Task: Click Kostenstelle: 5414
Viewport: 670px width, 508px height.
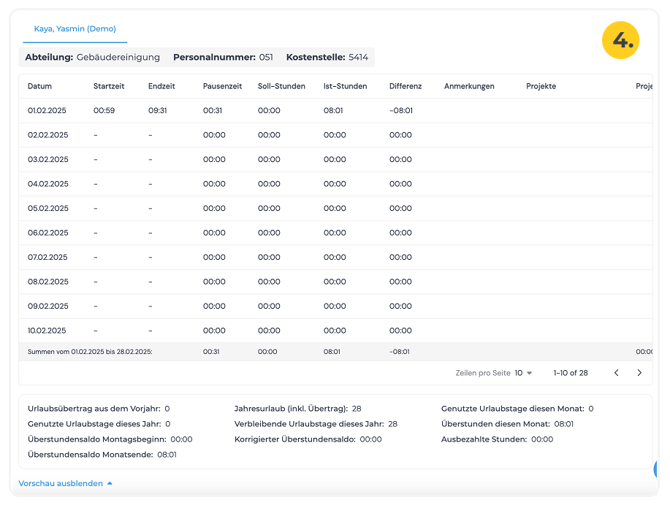Action: click(327, 57)
